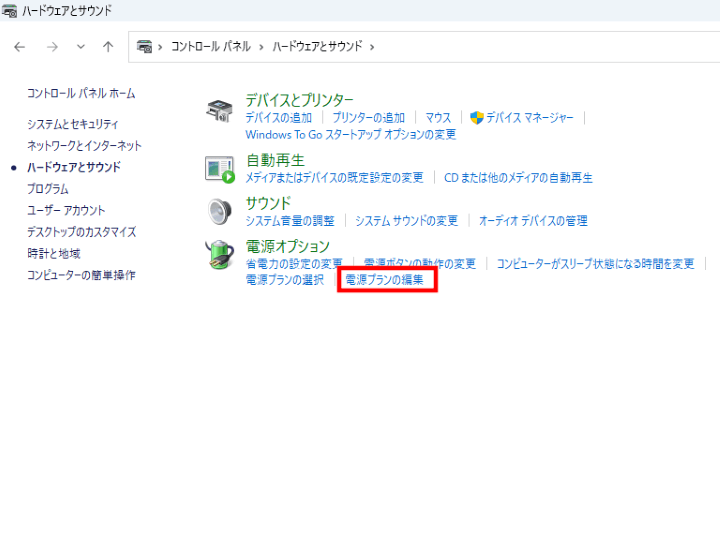720x540 pixels.
Task: Expand chevron after ハードウェアとサウンド breadcrumb
Action: pos(372,47)
